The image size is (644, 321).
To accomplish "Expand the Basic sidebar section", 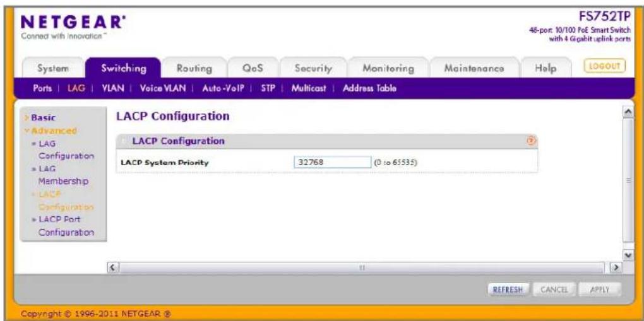I will [x=44, y=118].
